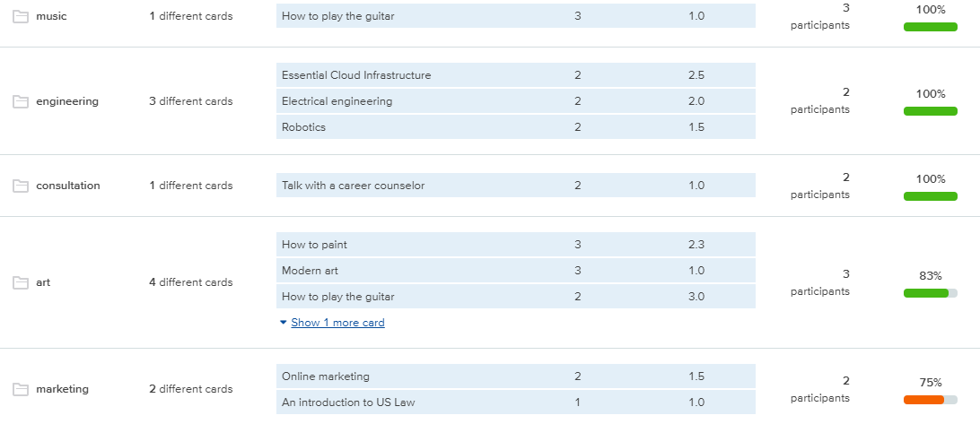Expand the Show 1 more card arrow
This screenshot has height=424, width=980.
click(x=283, y=323)
